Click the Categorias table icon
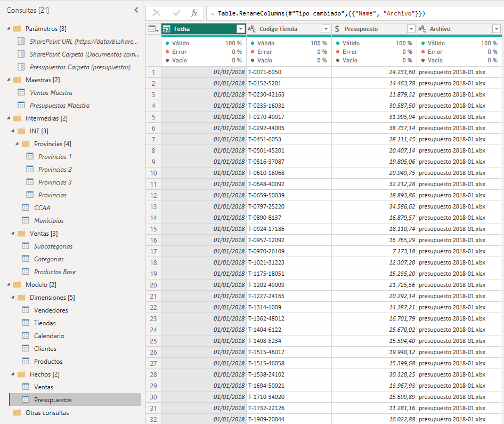This screenshot has height=424, width=504. coord(26,259)
